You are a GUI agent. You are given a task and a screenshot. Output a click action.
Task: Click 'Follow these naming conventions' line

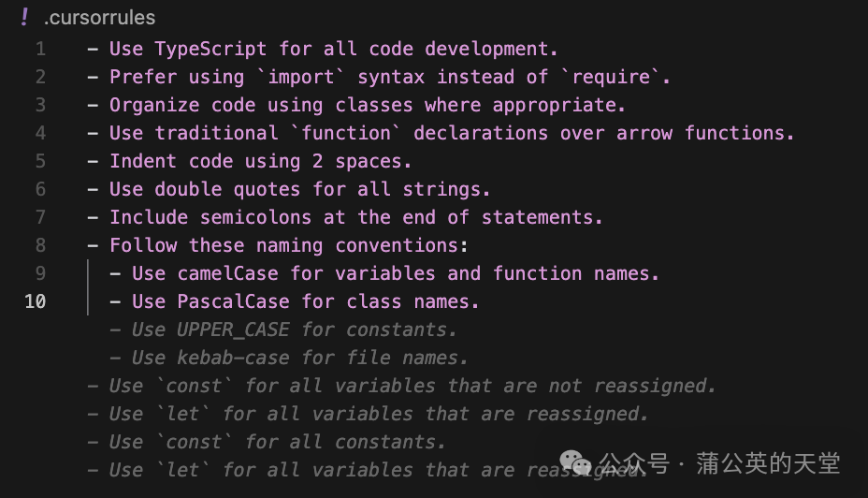click(x=278, y=246)
